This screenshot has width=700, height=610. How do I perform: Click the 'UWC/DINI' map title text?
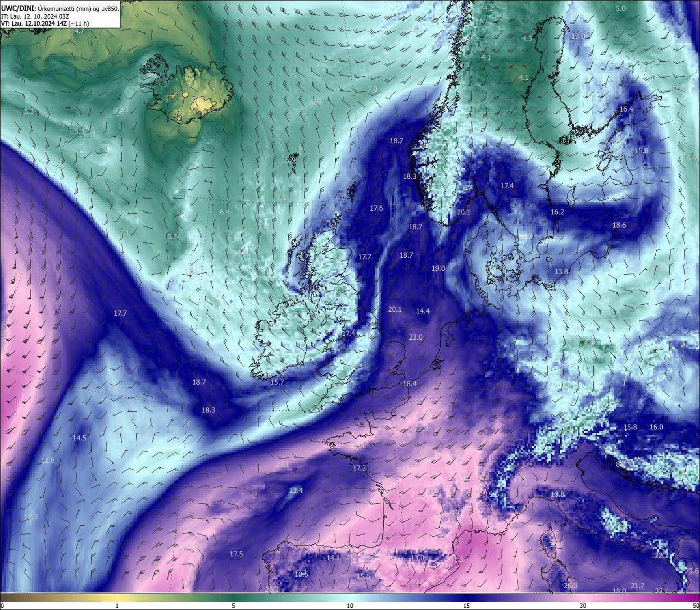[17, 8]
